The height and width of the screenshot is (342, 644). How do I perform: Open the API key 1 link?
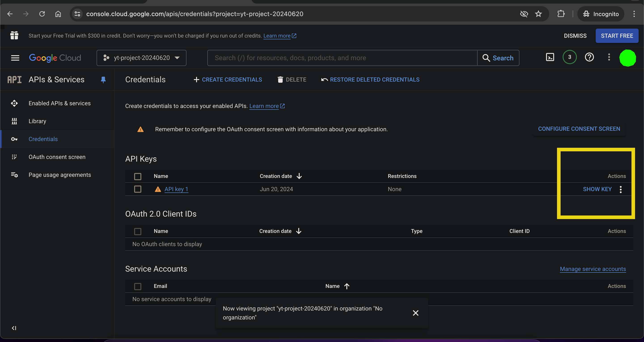[x=176, y=189]
